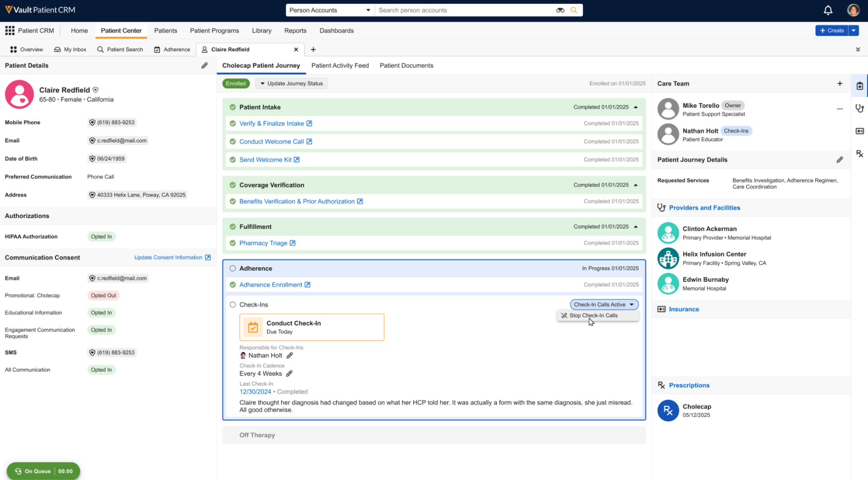Open stethoscope icon in right sidebar
The width and height of the screenshot is (868, 480).
859,108
